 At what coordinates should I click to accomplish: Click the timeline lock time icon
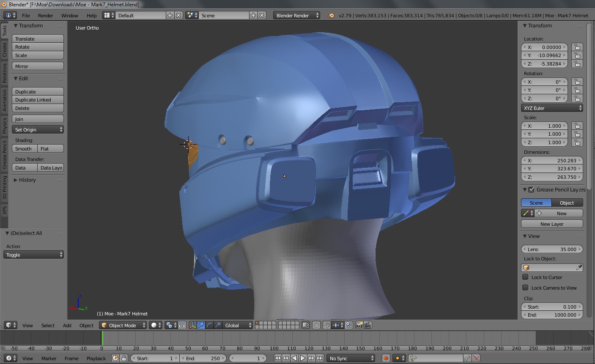tap(124, 358)
